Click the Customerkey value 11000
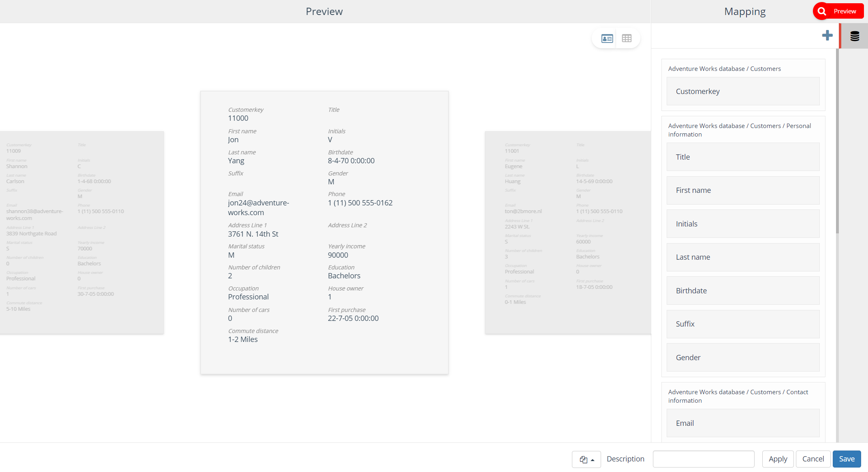Image resolution: width=868 pixels, height=472 pixels. 238,118
